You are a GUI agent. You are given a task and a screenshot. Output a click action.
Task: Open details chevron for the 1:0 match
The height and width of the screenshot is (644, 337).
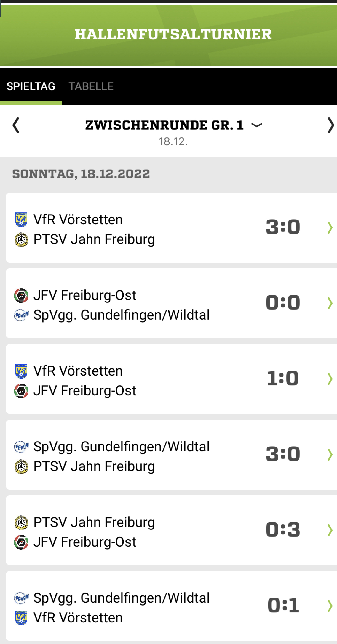click(x=330, y=379)
